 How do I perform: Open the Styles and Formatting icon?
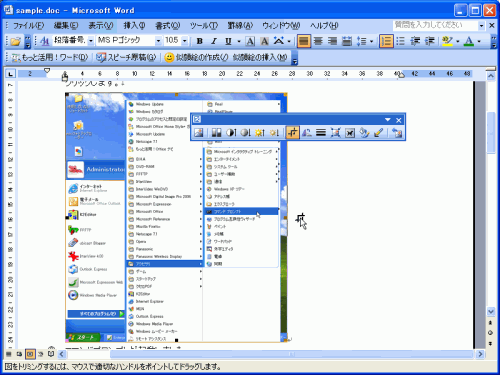tap(45, 41)
